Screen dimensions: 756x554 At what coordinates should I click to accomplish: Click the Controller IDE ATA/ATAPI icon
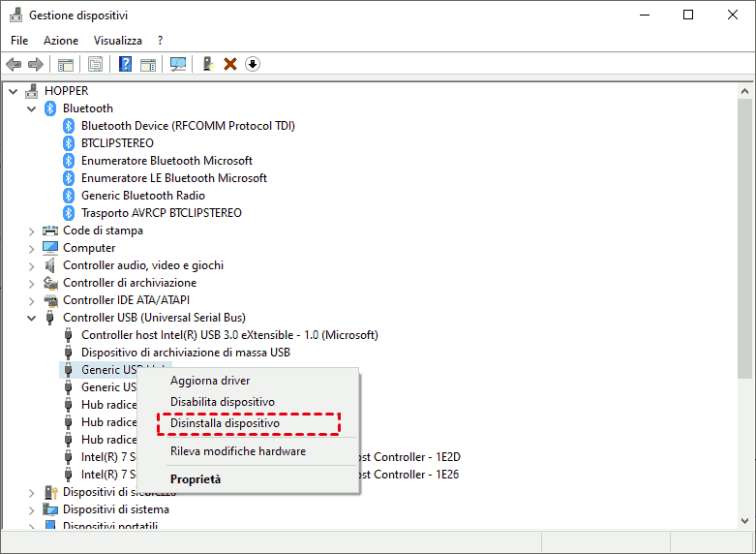[x=50, y=300]
